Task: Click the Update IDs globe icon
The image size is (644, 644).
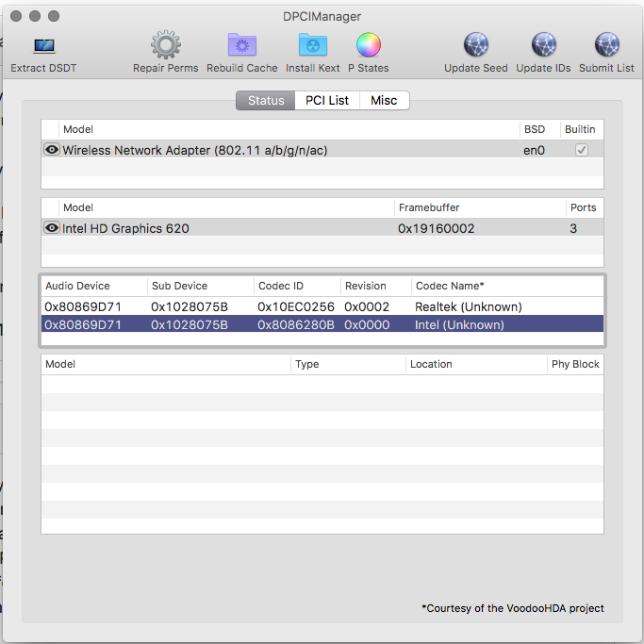Action: coord(543,44)
